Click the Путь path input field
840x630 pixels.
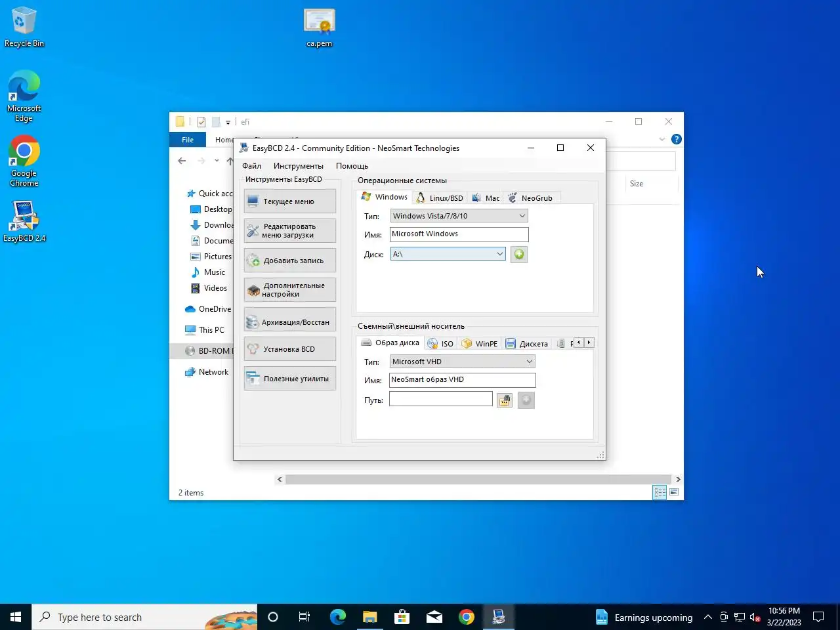[x=440, y=399]
